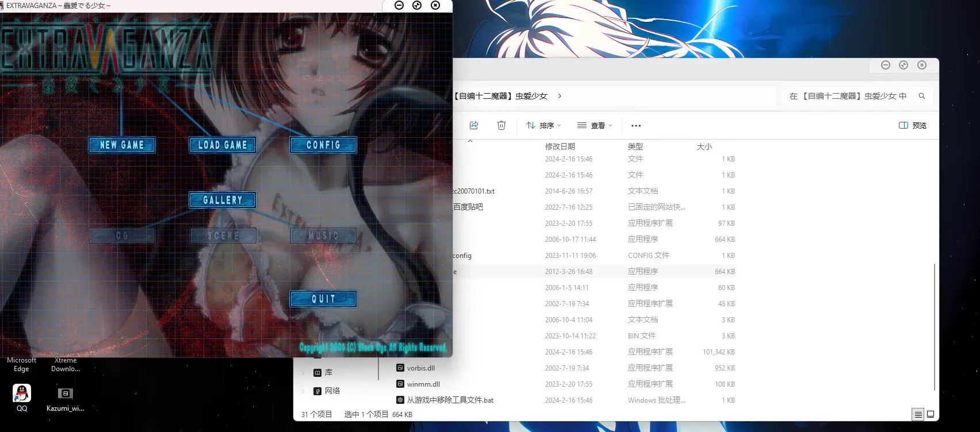Click the 108 KB size cell

click(725, 384)
